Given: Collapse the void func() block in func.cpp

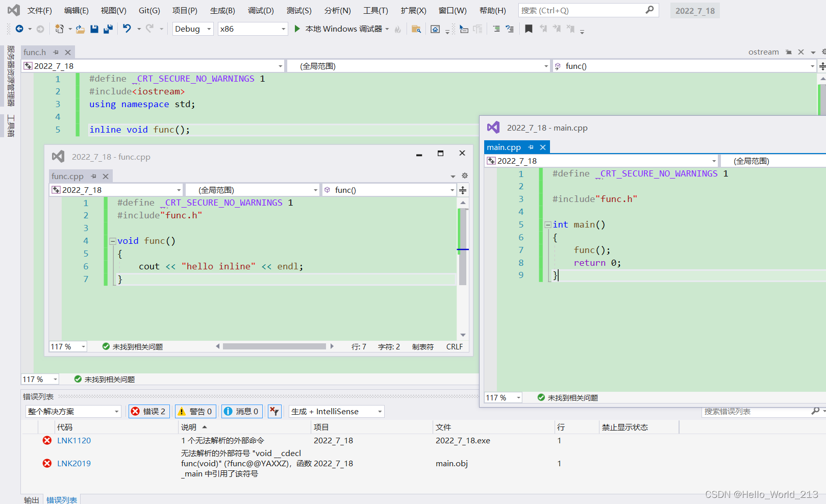Looking at the screenshot, I should pos(112,241).
